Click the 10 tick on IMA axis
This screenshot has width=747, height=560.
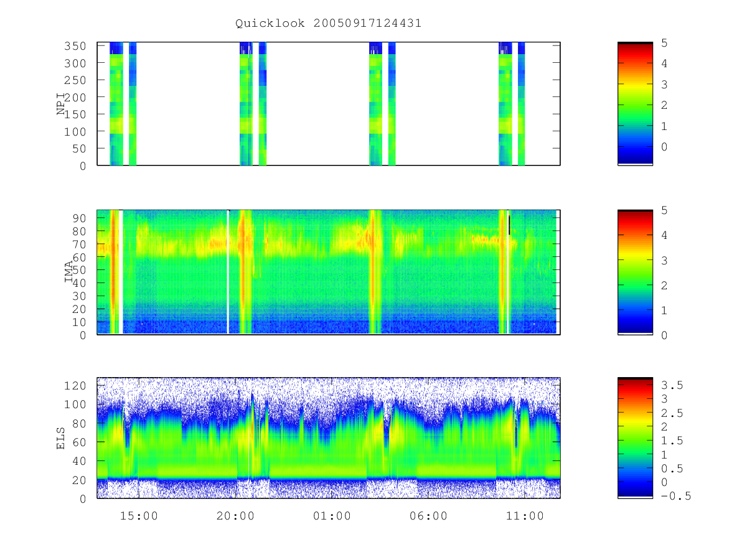pyautogui.click(x=80, y=322)
